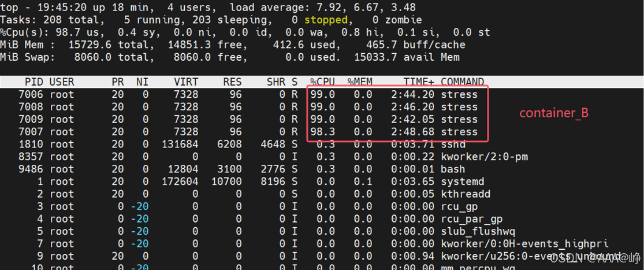Click the kworker/2:0-pm command
This screenshot has width=644, height=270.
(x=484, y=157)
